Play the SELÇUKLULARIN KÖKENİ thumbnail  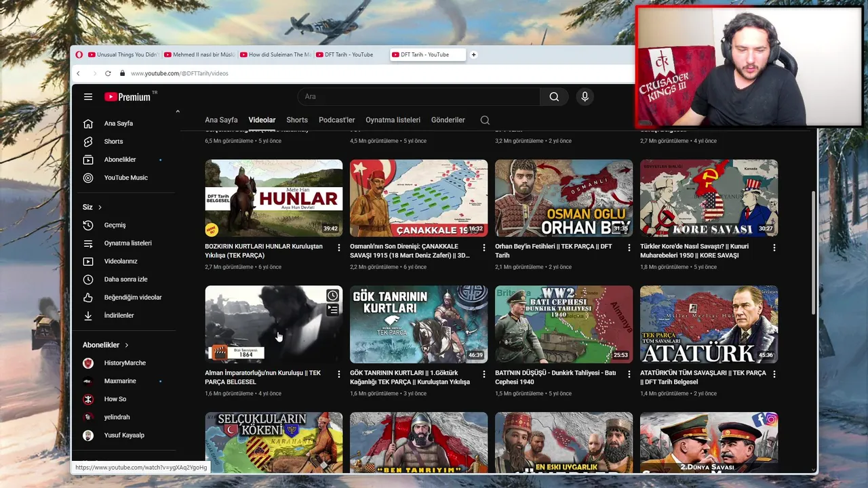[x=274, y=443]
